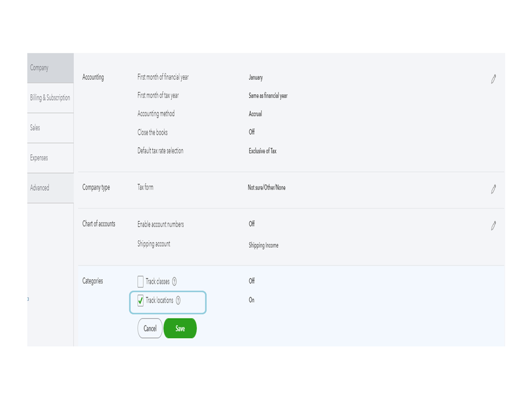Select the Expenses tab

pos(50,158)
